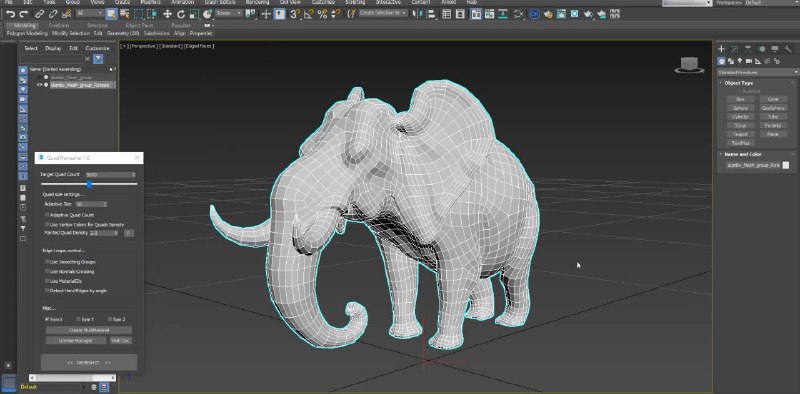Viewport: 800px width, 394px height.
Task: Select the Cameras category icon in Create panel
Action: [x=749, y=61]
